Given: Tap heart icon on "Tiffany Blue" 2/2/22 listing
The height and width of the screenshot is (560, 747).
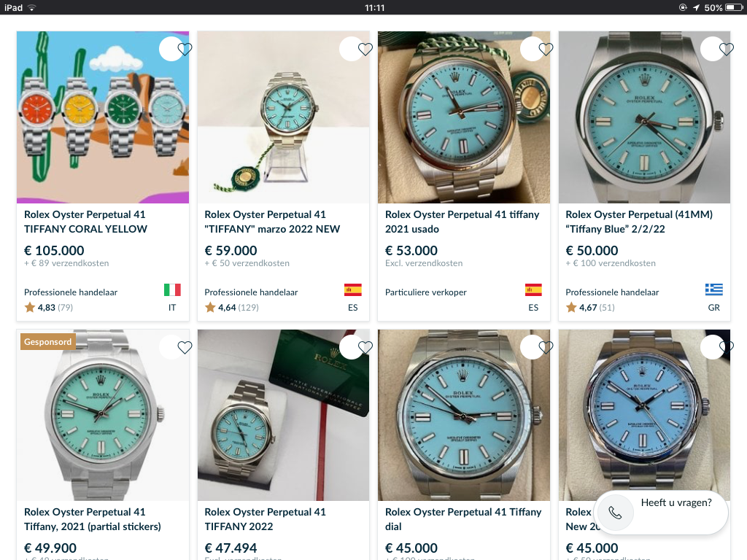Looking at the screenshot, I should click(x=726, y=50).
